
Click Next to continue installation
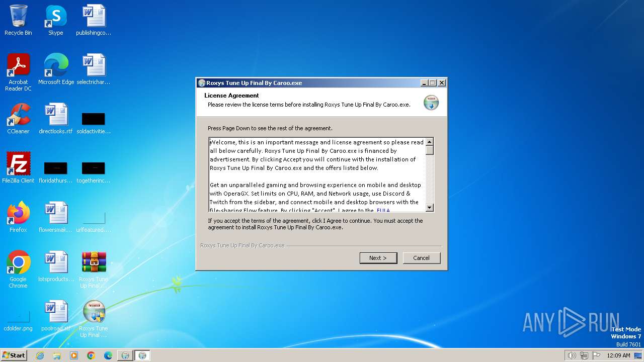pyautogui.click(x=378, y=258)
